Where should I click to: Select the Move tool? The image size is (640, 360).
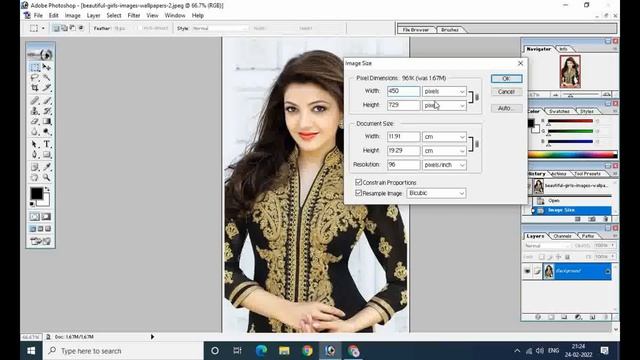pyautogui.click(x=47, y=67)
